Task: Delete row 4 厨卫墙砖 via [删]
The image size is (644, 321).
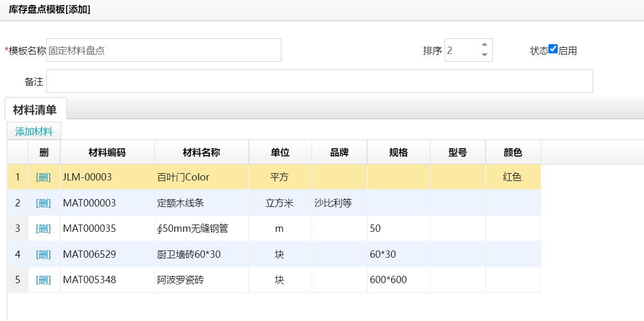Action: pos(44,255)
